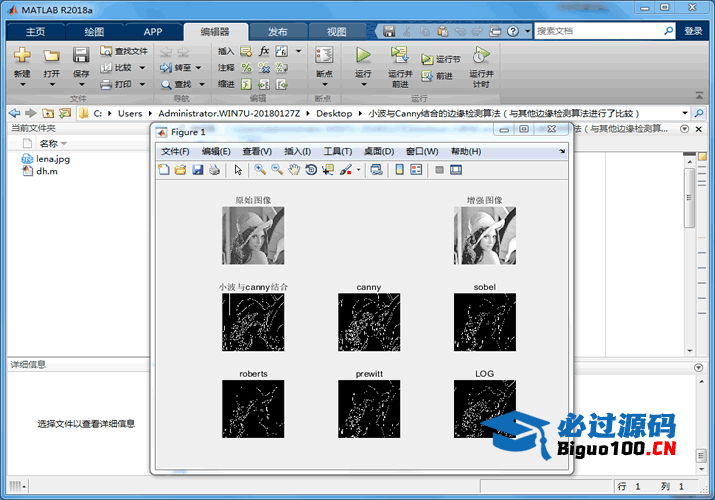Click the New (新建) file icon in the ribbon
Image resolution: width=715 pixels, height=500 pixels.
pos(22,55)
